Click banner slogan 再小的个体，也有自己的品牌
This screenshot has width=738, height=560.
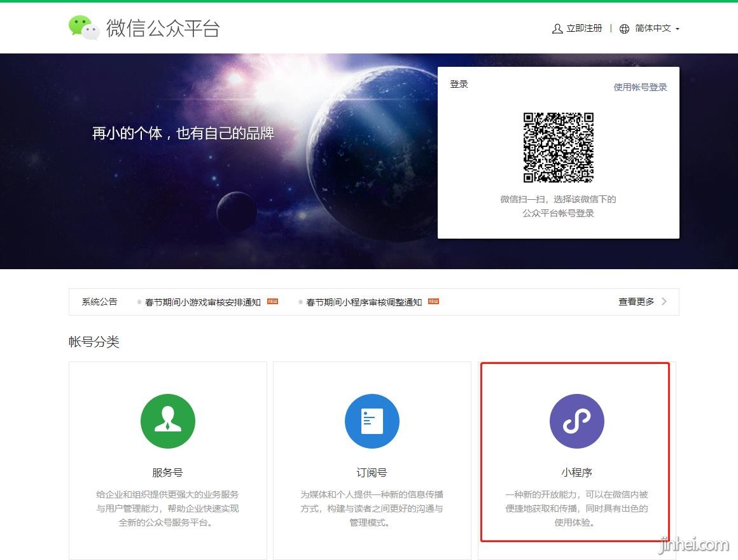pos(183,133)
